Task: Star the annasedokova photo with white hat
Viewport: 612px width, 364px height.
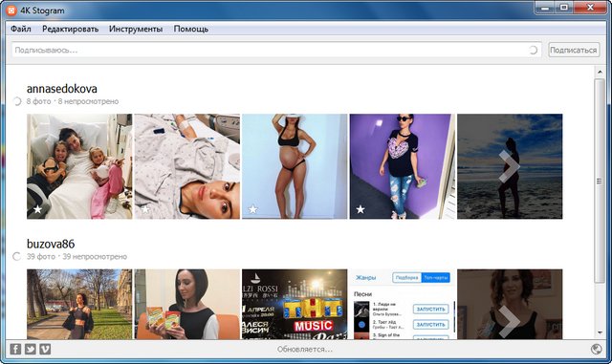Action: click(x=252, y=209)
